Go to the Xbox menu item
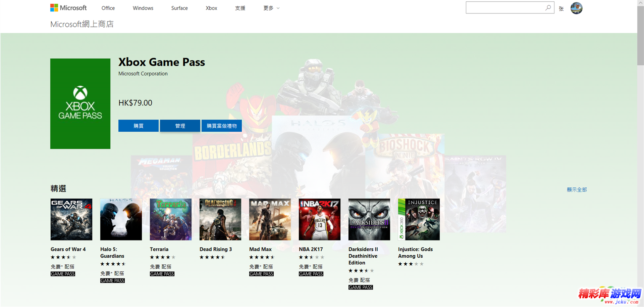644x307 pixels. tap(211, 8)
